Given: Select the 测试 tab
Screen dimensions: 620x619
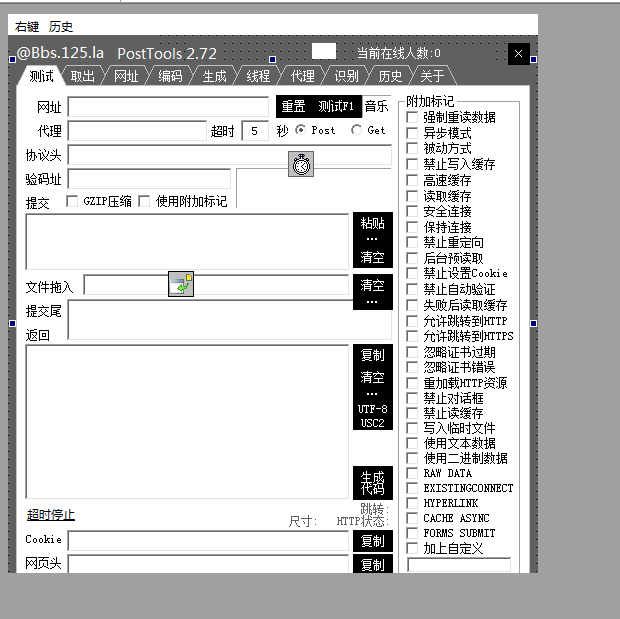Looking at the screenshot, I should click(x=41, y=76).
